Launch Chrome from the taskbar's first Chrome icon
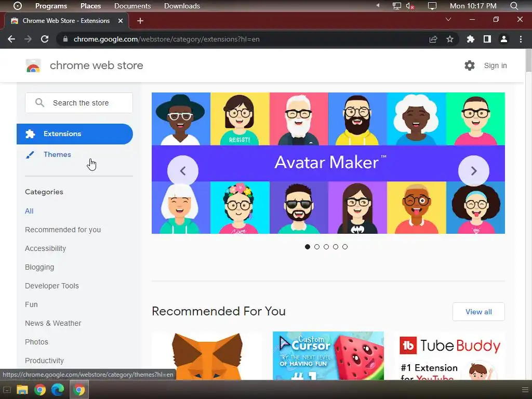 pyautogui.click(x=40, y=390)
